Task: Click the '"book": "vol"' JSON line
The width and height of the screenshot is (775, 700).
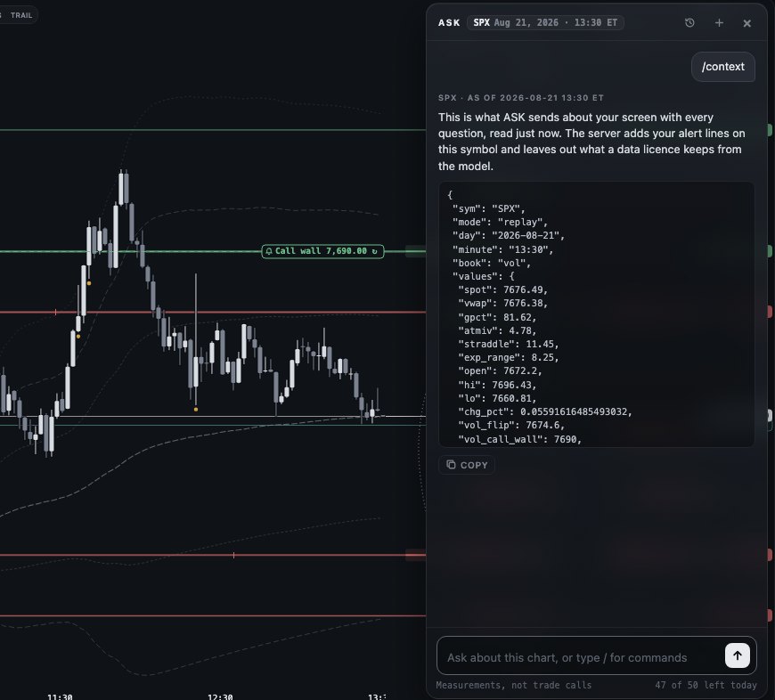Action: [492, 263]
